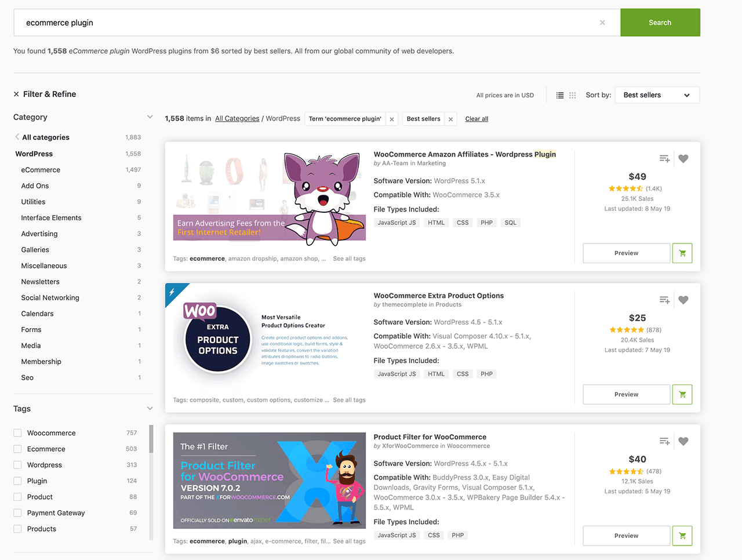The width and height of the screenshot is (742, 560).
Task: Tick the Woocommerce tag checkbox
Action: (17, 433)
